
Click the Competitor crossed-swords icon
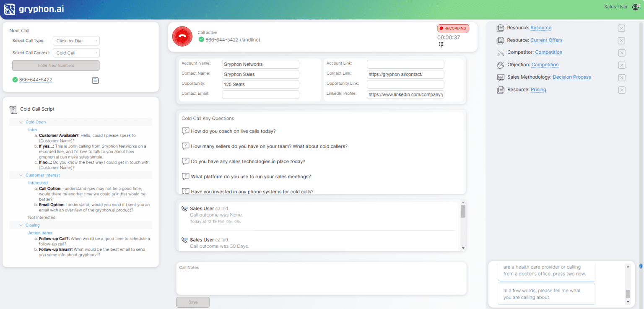[500, 53]
